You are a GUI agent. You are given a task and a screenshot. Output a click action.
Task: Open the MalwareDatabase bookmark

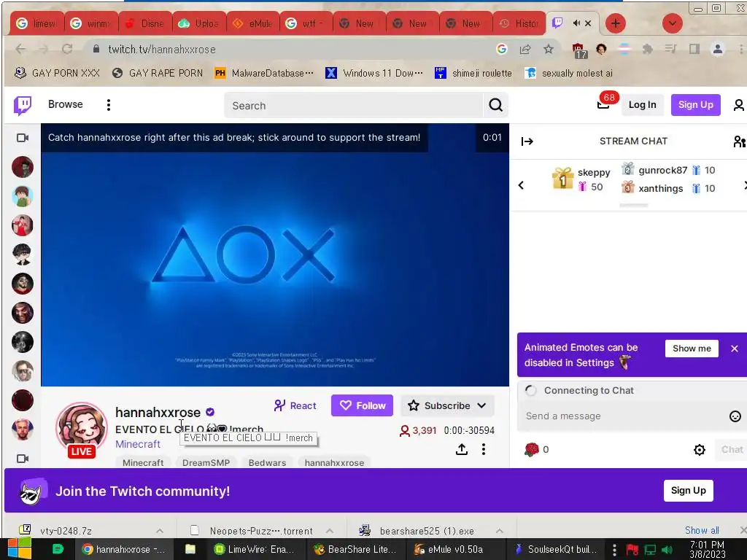tap(264, 73)
